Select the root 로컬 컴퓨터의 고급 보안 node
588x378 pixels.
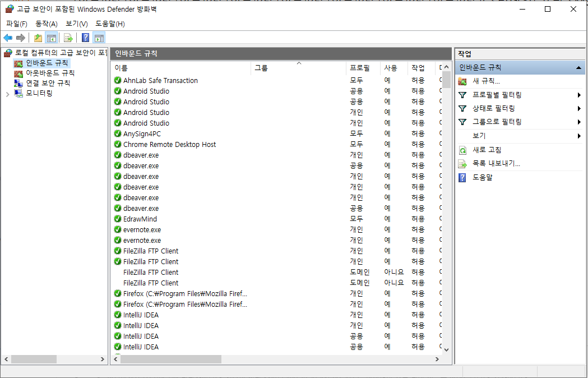[x=55, y=53]
